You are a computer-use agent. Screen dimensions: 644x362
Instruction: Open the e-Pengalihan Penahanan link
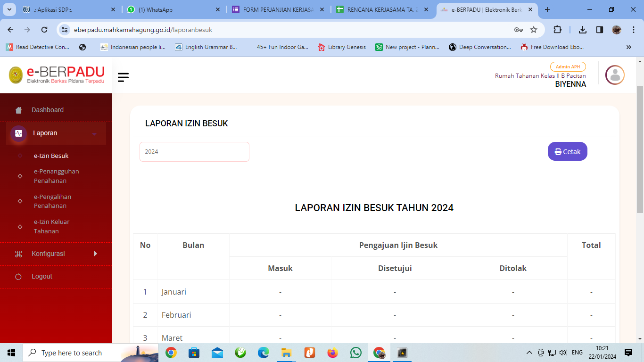[x=52, y=201]
